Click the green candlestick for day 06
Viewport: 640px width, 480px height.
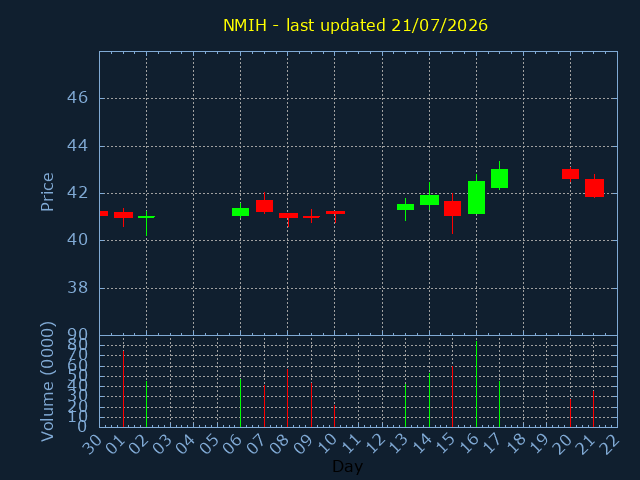click(x=240, y=212)
